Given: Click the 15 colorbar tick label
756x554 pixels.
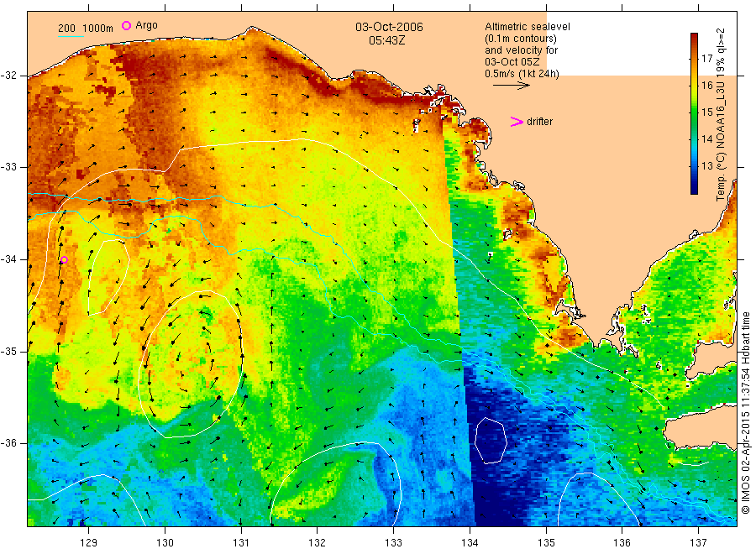Looking at the screenshot, I should [x=706, y=112].
